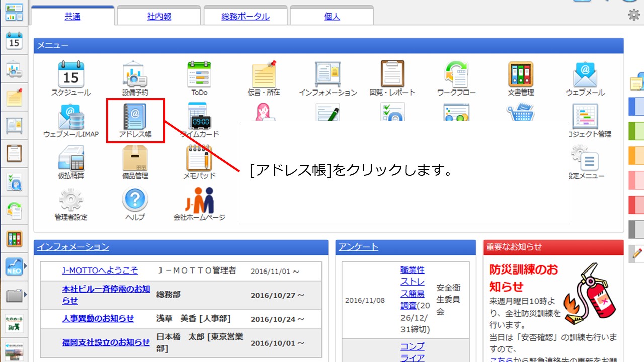The width and height of the screenshot is (644, 362).
Task: Click the gear settings icon at top right
Action: 634,15
